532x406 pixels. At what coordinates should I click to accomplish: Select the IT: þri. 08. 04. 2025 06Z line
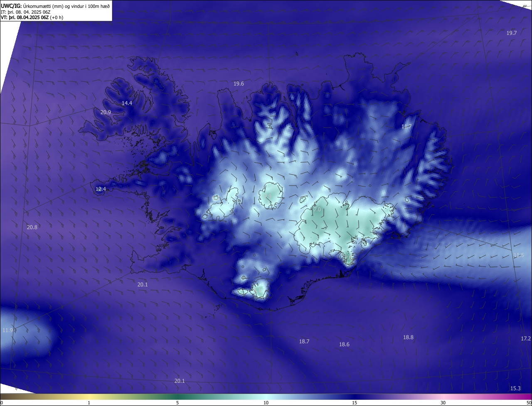(x=26, y=12)
